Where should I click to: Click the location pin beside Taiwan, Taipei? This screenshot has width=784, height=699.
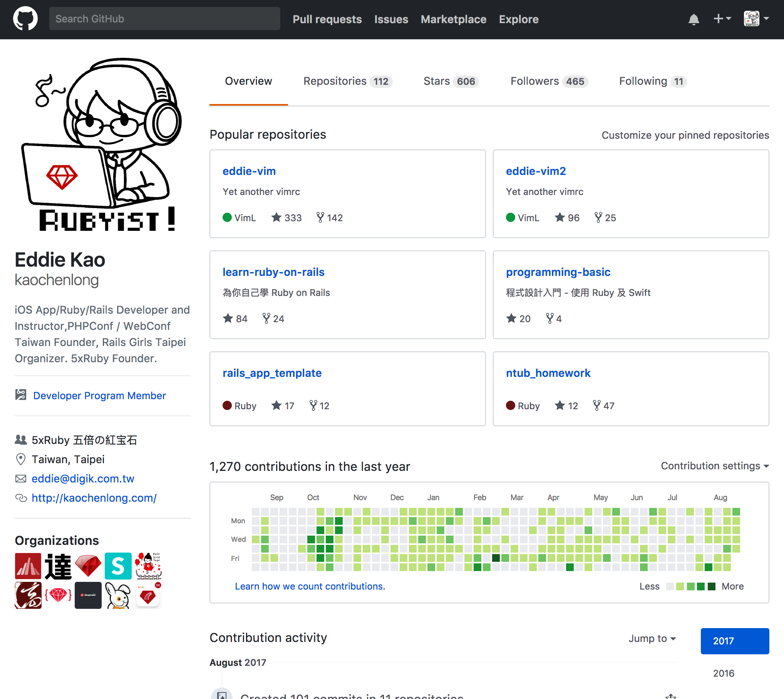click(x=20, y=459)
